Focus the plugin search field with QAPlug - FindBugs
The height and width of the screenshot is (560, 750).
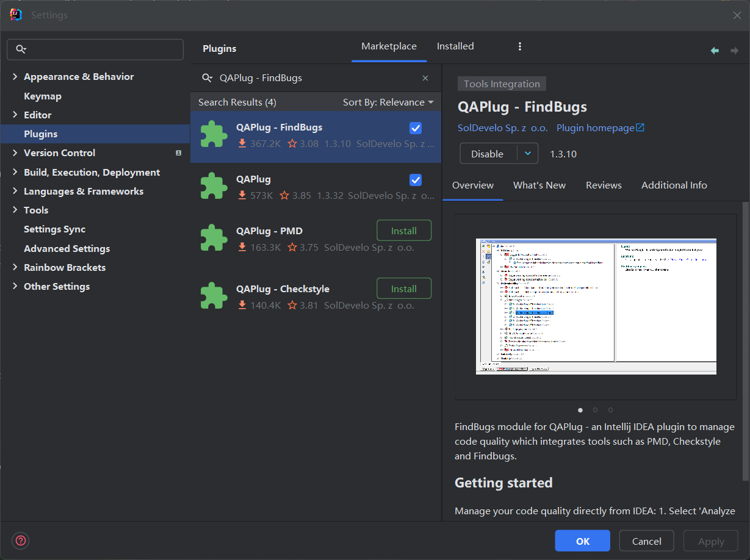(x=316, y=78)
